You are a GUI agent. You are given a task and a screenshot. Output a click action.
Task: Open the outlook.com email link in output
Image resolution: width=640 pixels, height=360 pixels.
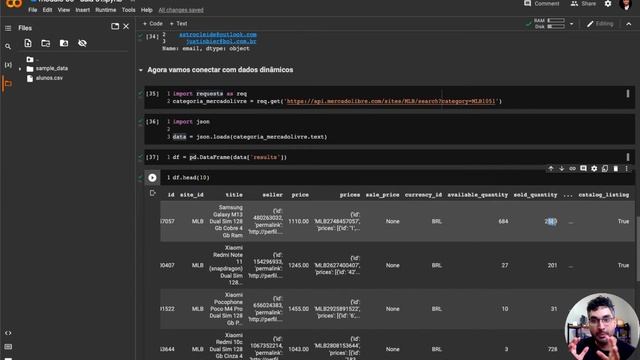218,35
